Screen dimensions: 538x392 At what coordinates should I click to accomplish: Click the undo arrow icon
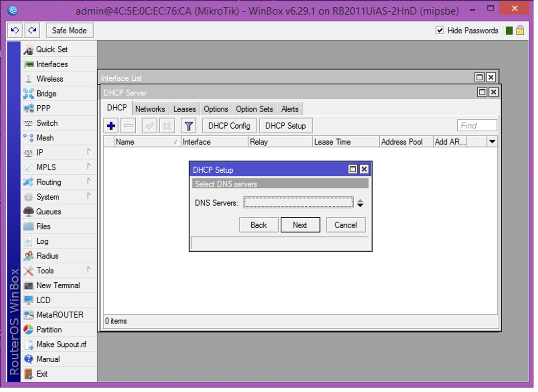(x=15, y=30)
